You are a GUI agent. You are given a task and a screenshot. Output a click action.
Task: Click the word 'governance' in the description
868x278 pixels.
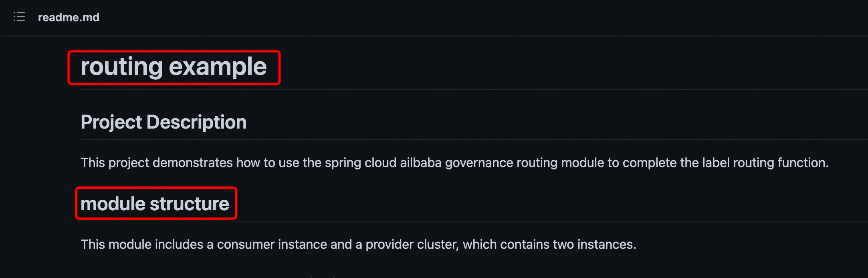(x=479, y=163)
